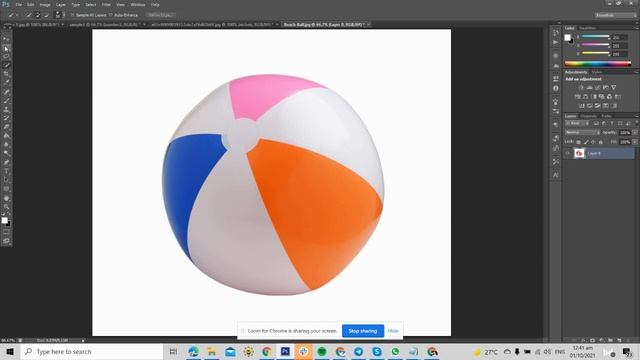Open the Color panel menu
The image size is (640, 360).
636,28
